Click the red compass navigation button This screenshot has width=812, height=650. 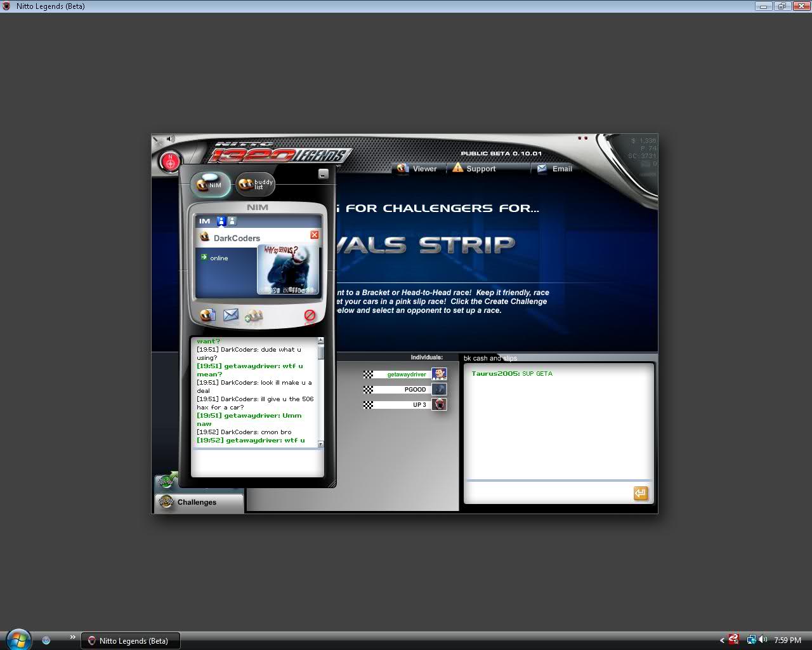(x=170, y=162)
